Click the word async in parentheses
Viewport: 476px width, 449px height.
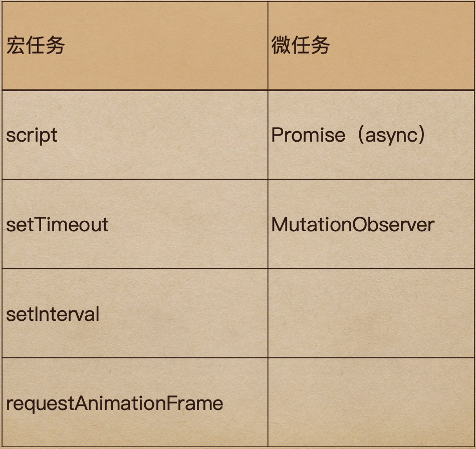pyautogui.click(x=392, y=136)
